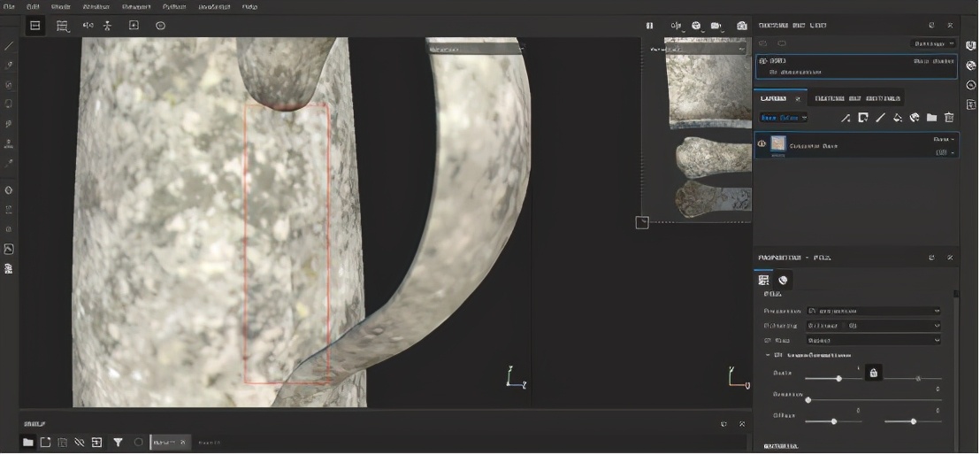Screen dimensions: 980x455
Task: Click the circle icon in left toolbar
Action: coord(9,190)
